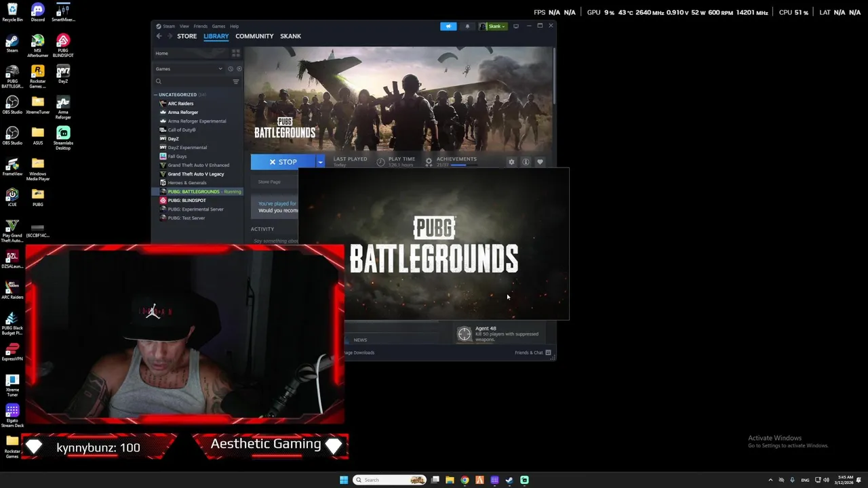The width and height of the screenshot is (868, 488).
Task: Select the Recycle Bin icon
Action: (x=12, y=12)
